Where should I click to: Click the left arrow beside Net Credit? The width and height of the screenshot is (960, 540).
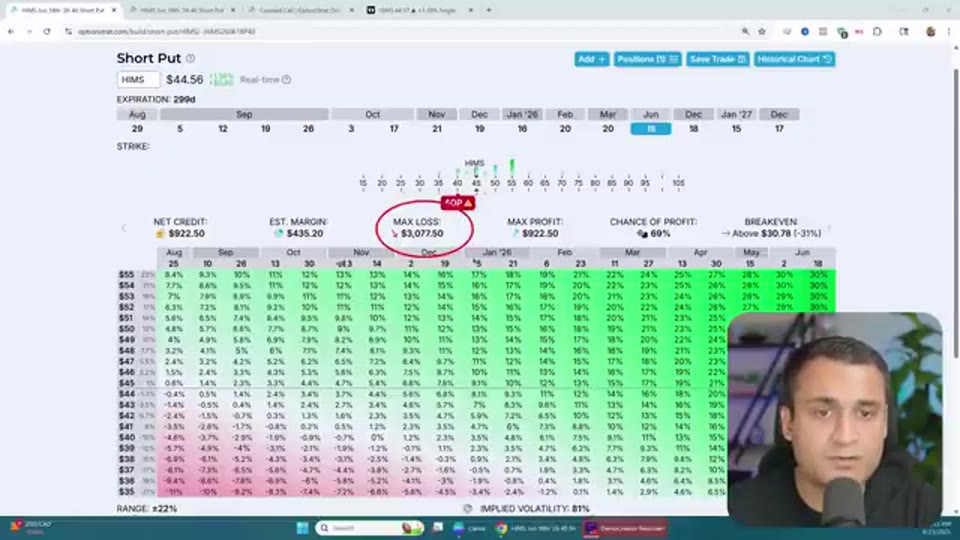[x=124, y=228]
